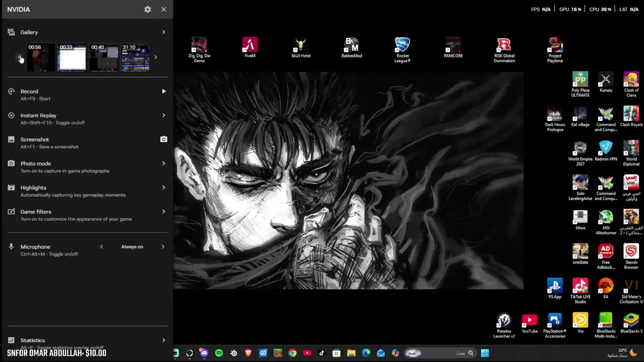Select the BakkesMod desktop icon
The width and height of the screenshot is (644, 362).
(x=352, y=48)
